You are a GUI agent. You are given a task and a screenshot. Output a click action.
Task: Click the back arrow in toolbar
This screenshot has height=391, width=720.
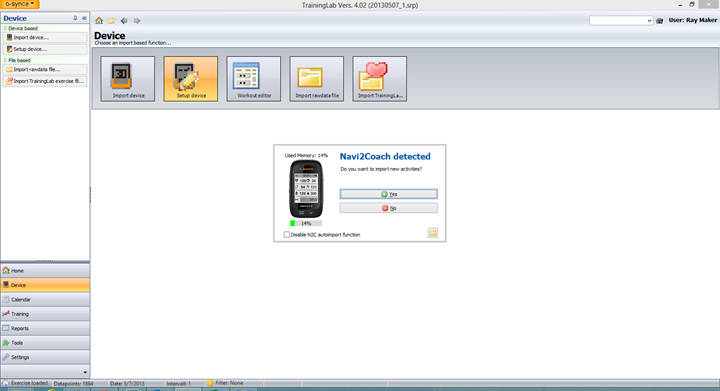pos(124,21)
